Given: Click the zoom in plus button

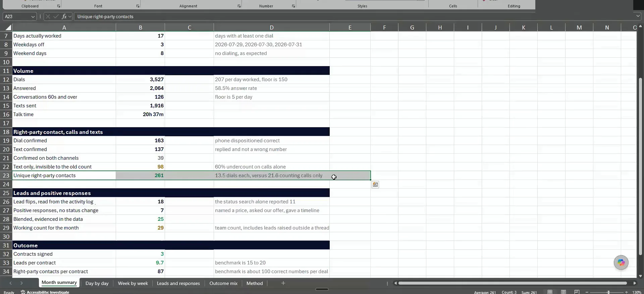Looking at the screenshot, I should tap(626, 292).
